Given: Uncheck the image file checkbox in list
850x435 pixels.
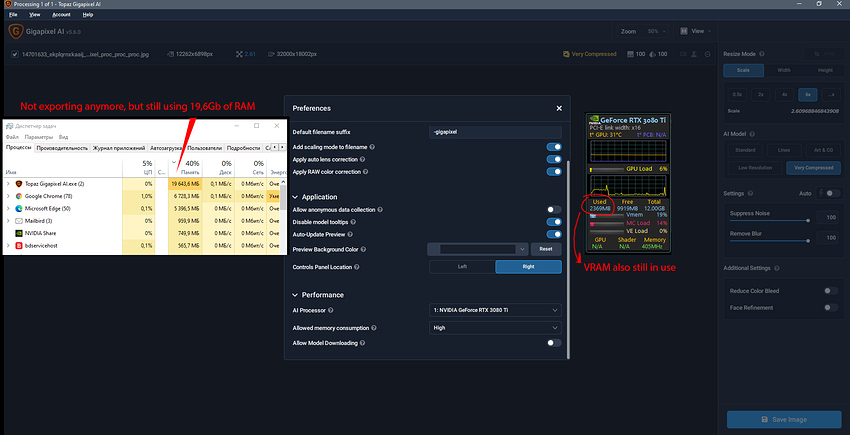Looking at the screenshot, I should 15,54.
